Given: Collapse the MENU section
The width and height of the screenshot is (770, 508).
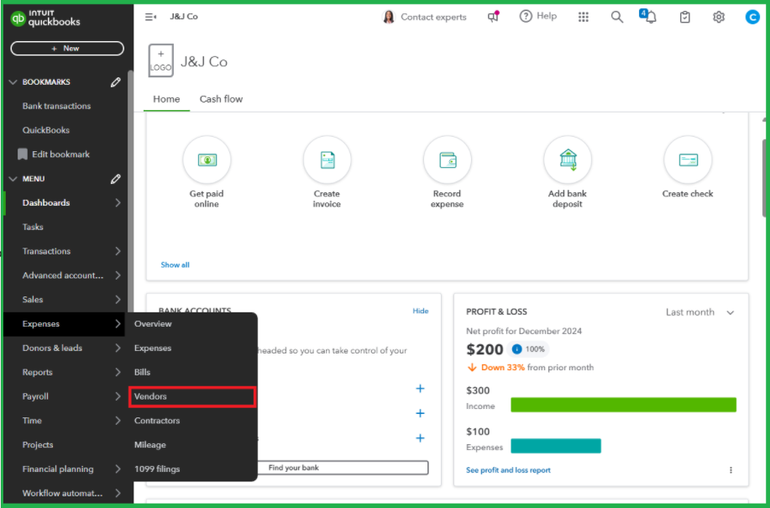Looking at the screenshot, I should pos(13,179).
